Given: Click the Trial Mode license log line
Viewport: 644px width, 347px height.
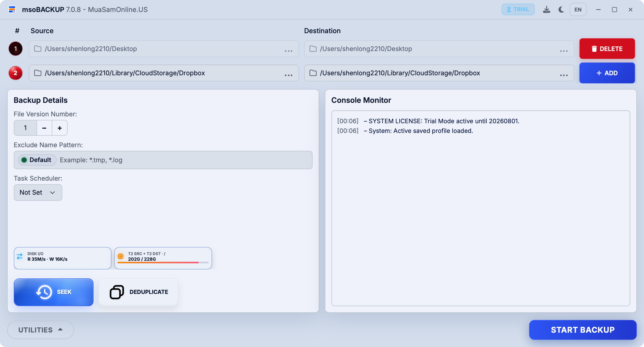Looking at the screenshot, I should pos(428,121).
